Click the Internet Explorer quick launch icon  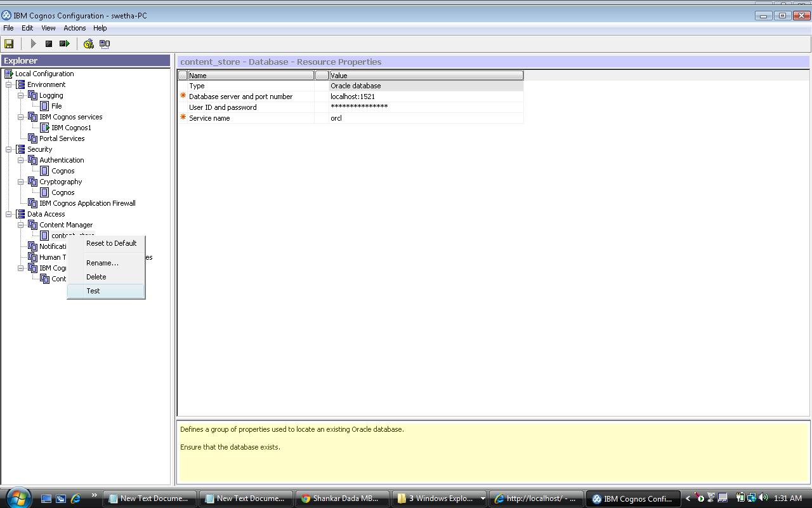click(x=75, y=498)
